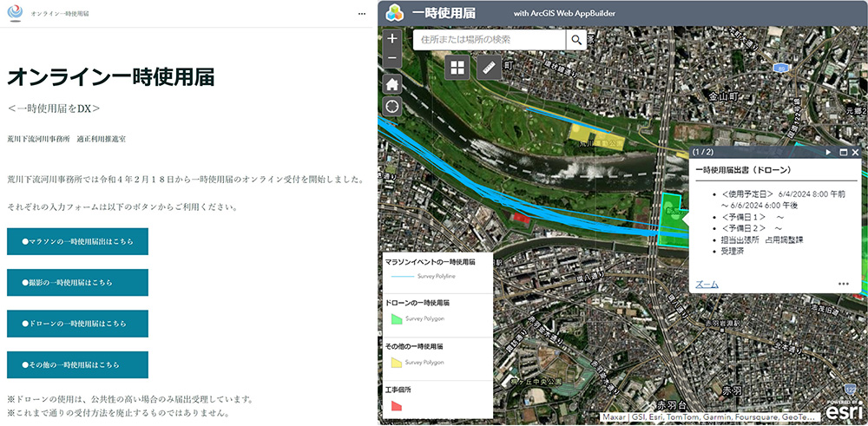
Task: Click the green drone legend polygon swatch
Action: [x=397, y=318]
